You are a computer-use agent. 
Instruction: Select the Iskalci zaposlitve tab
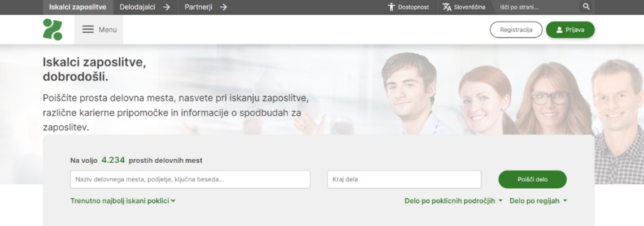(x=77, y=7)
